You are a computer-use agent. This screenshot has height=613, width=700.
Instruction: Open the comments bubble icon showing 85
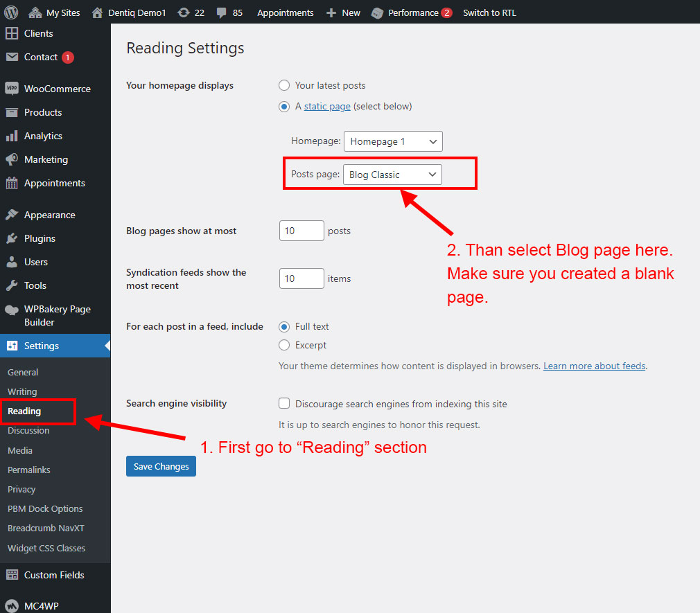(223, 12)
